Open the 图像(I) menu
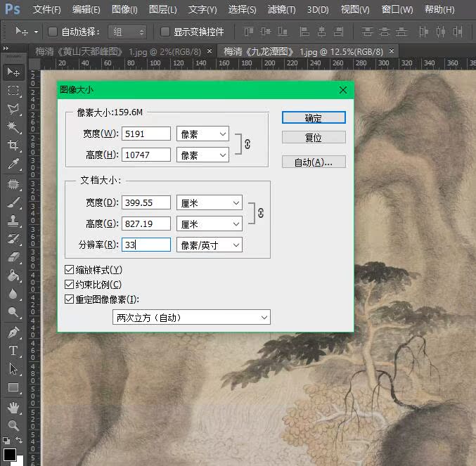This screenshot has height=466, width=476. 124,10
